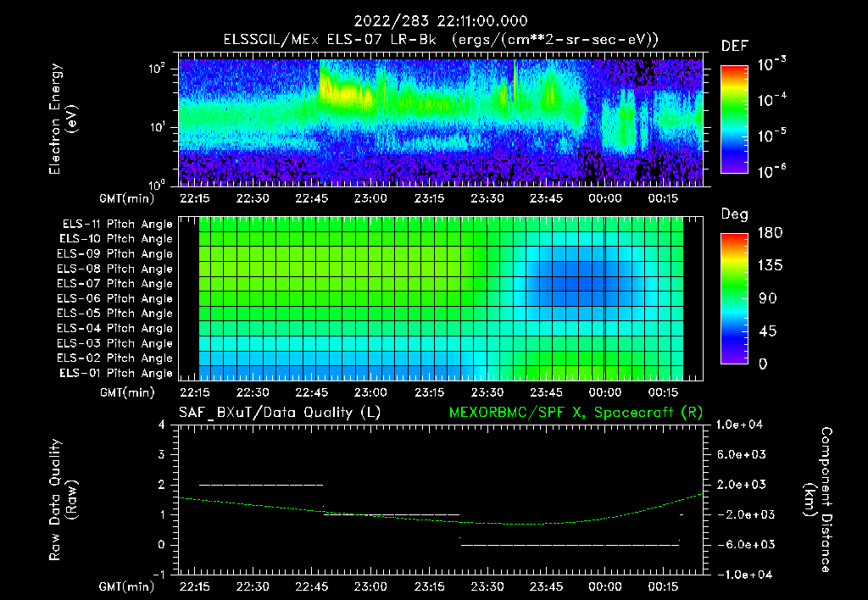Select the ELS-01 Pitch Angle row label
This screenshot has width=868, height=600.
tap(116, 373)
